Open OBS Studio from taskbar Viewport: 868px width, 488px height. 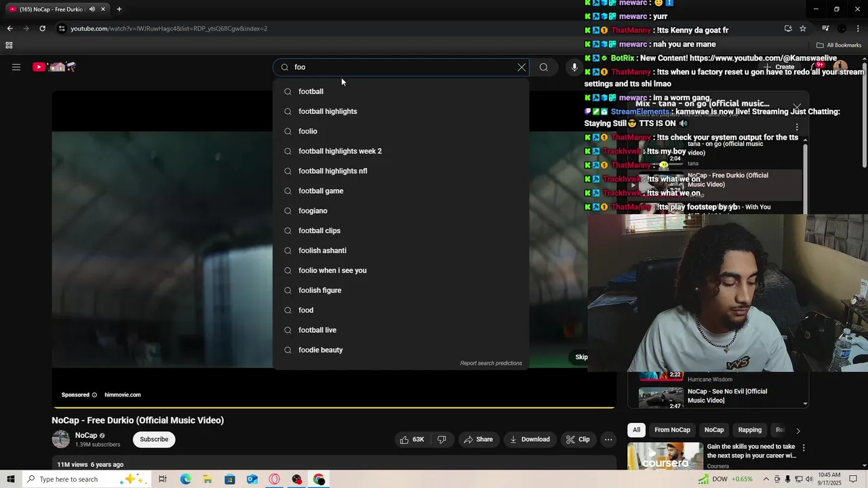click(x=297, y=479)
